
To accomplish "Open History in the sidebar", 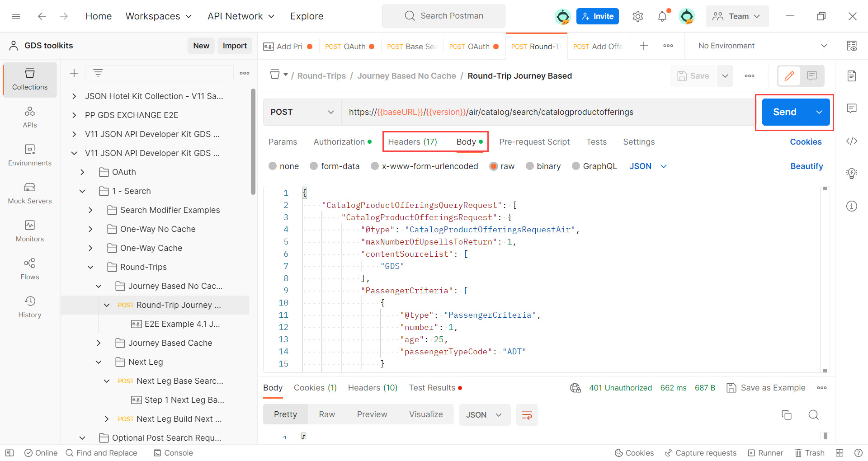I will [30, 307].
